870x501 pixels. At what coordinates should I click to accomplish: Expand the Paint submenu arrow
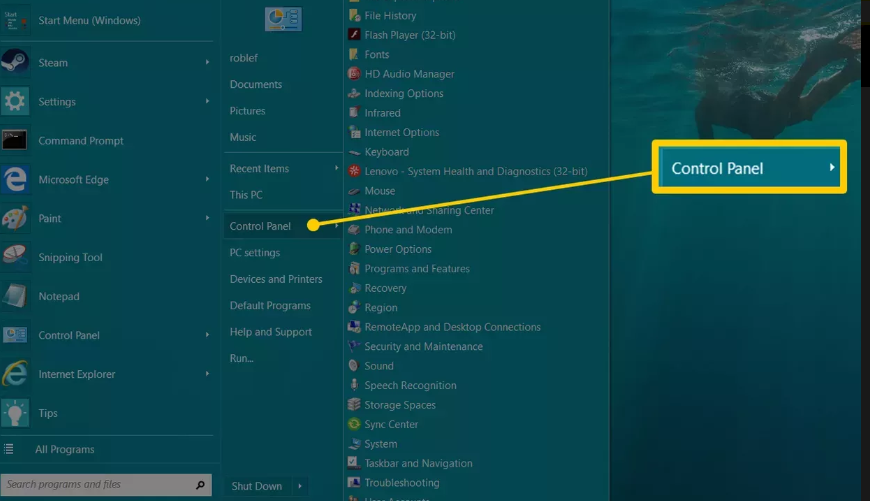click(207, 217)
